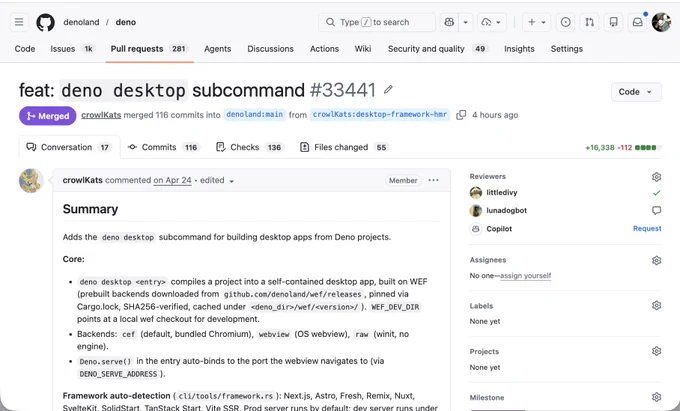The image size is (680, 411).
Task: Switch to the Checks tab
Action: [249, 147]
